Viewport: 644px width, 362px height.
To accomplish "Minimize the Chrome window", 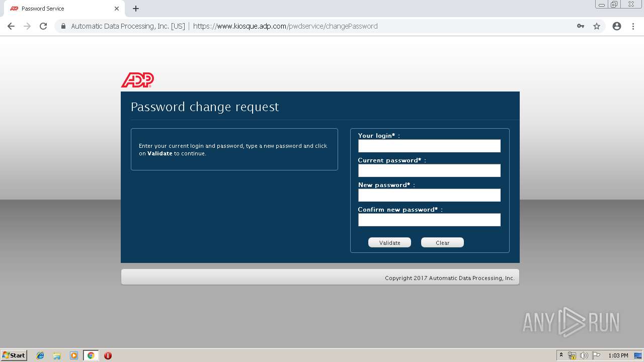I will [x=601, y=5].
